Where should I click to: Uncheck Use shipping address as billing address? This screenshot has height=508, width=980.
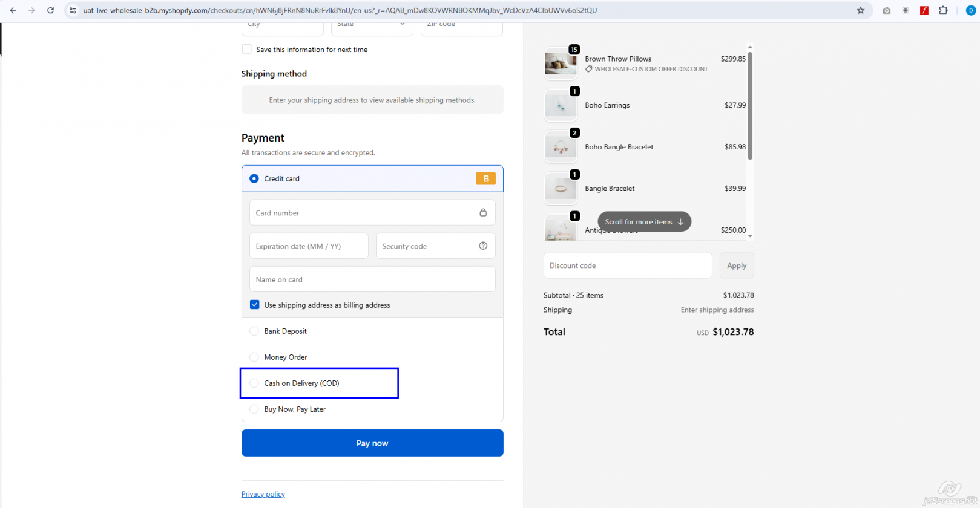point(255,305)
